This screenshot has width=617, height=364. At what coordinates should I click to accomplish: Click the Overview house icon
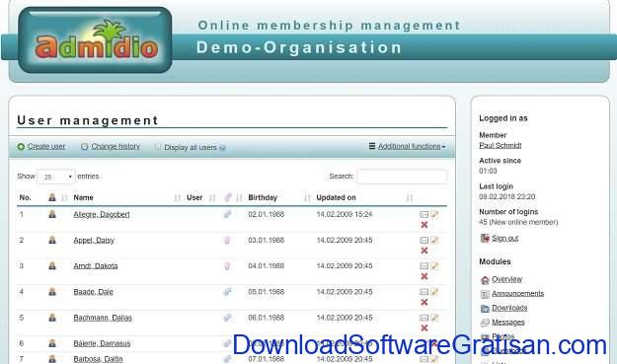485,279
